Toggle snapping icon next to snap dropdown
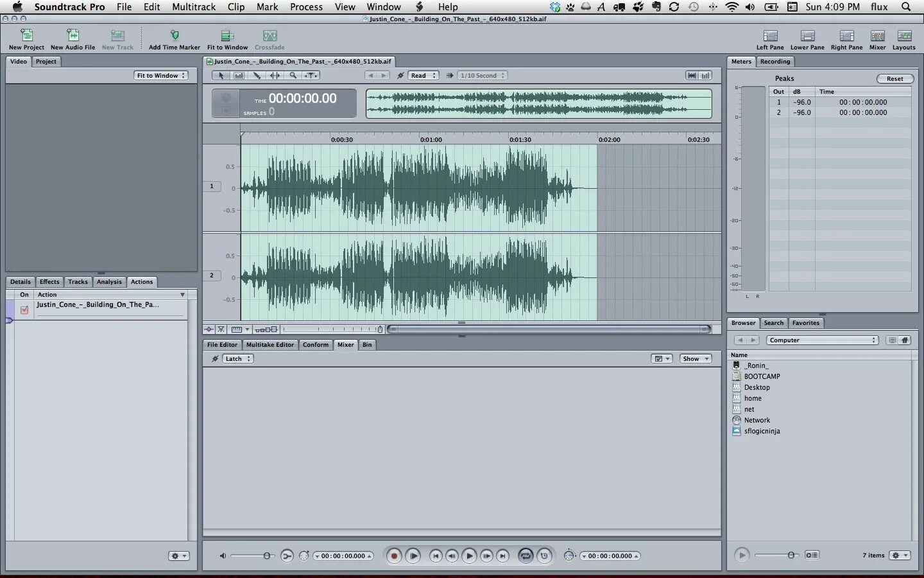Screen dimensions: 924x578 pyautogui.click(x=450, y=75)
